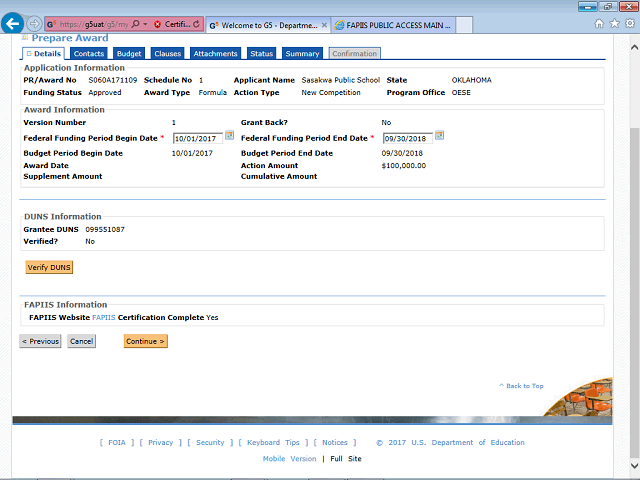Follow the FAPIIS website link
The width and height of the screenshot is (640, 480).
103,317
